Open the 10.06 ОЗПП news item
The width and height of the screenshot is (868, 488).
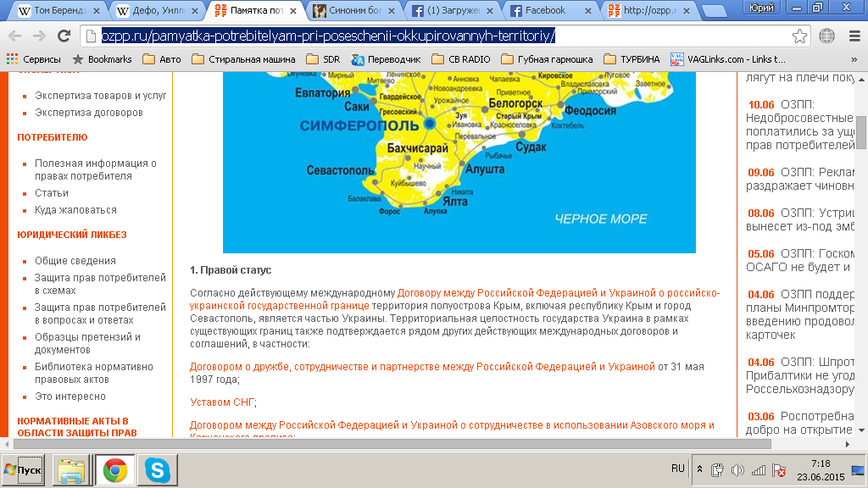[x=800, y=125]
